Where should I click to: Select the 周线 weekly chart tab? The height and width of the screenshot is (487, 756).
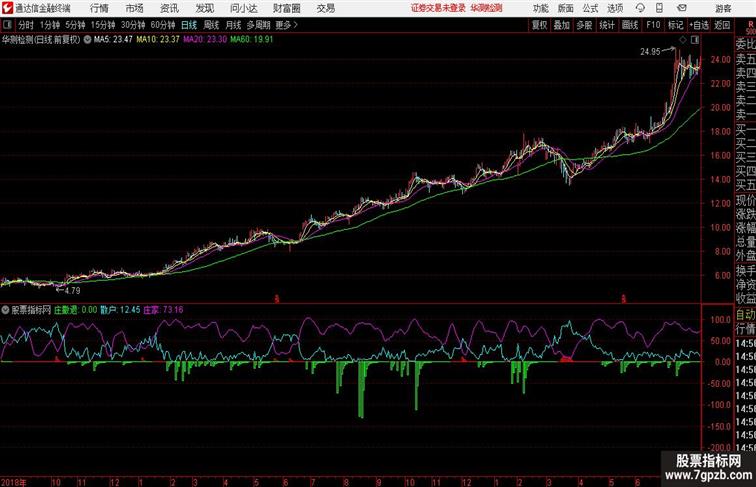[211, 25]
